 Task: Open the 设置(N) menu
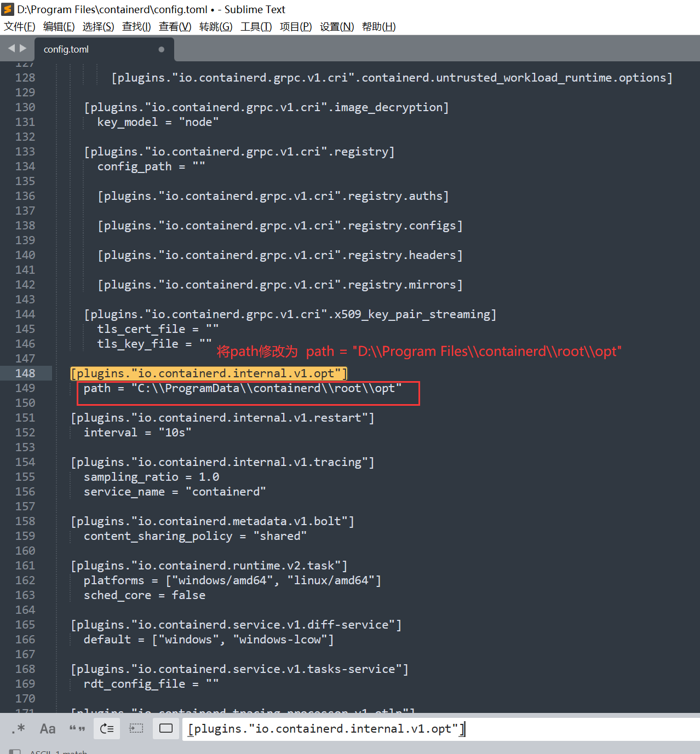coord(336,26)
